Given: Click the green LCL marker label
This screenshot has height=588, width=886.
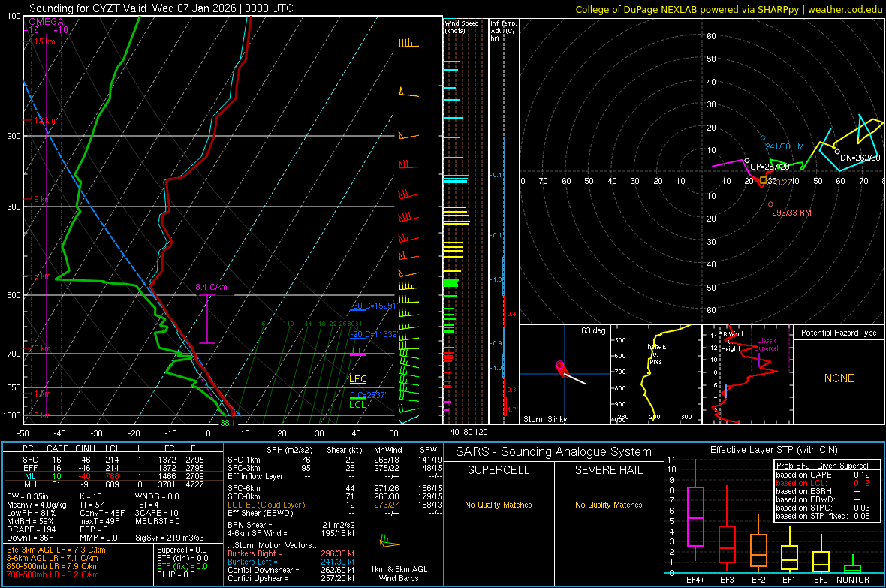Looking at the screenshot, I should 357,404.
